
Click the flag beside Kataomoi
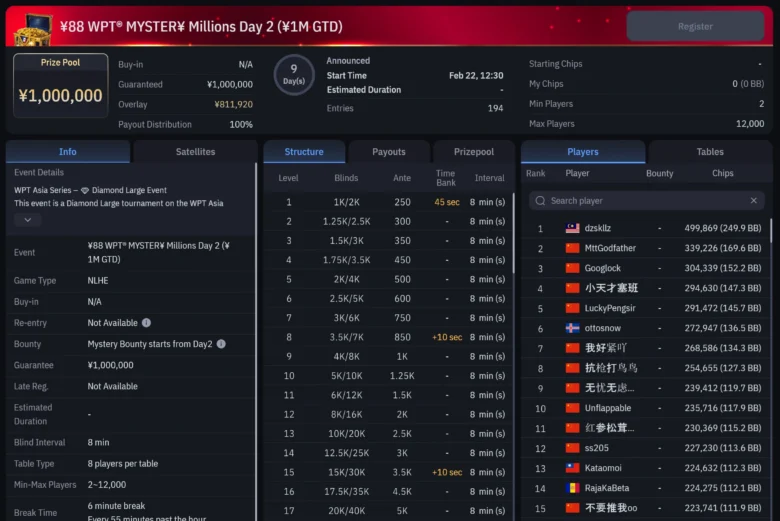[573, 468]
